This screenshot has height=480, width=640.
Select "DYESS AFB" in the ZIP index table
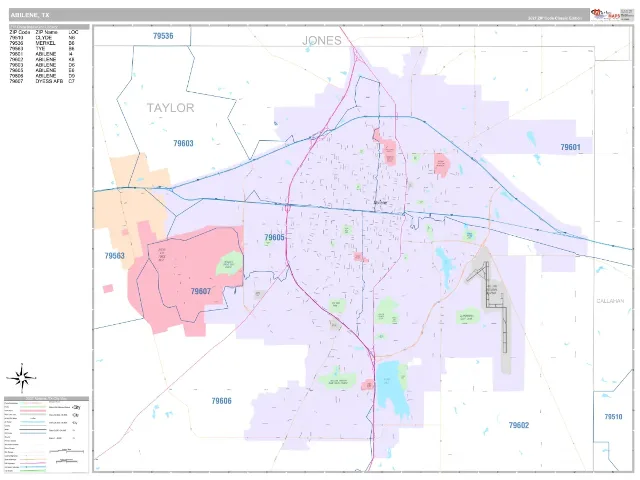[49, 81]
